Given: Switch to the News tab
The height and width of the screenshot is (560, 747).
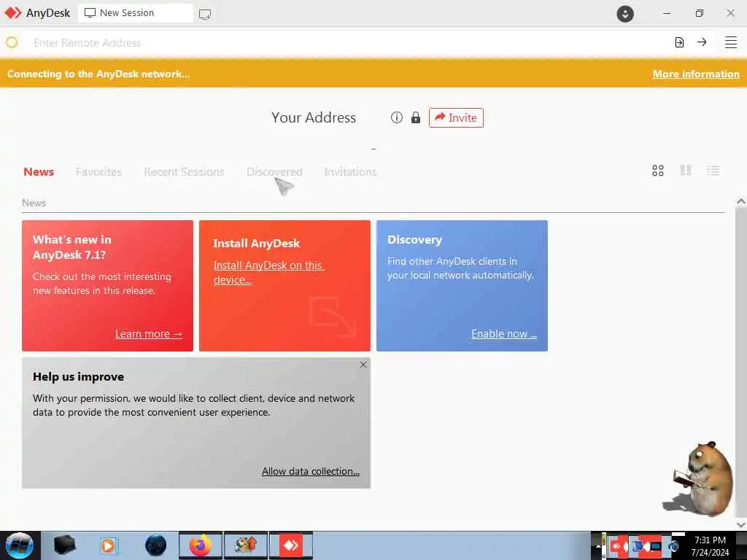Looking at the screenshot, I should [39, 171].
